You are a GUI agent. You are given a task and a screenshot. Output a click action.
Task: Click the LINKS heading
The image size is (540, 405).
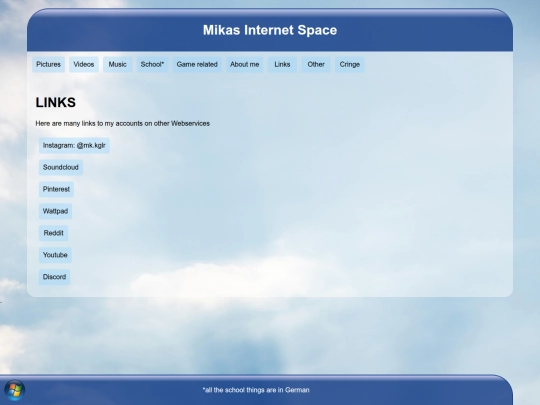pyautogui.click(x=55, y=102)
